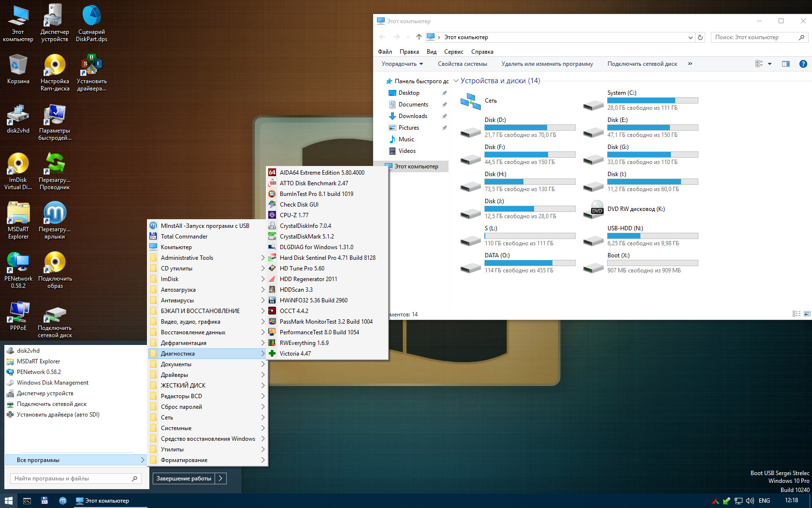Launch Total Commander from the programs menu
Viewport: 812px width, 508px height.
pos(207,237)
